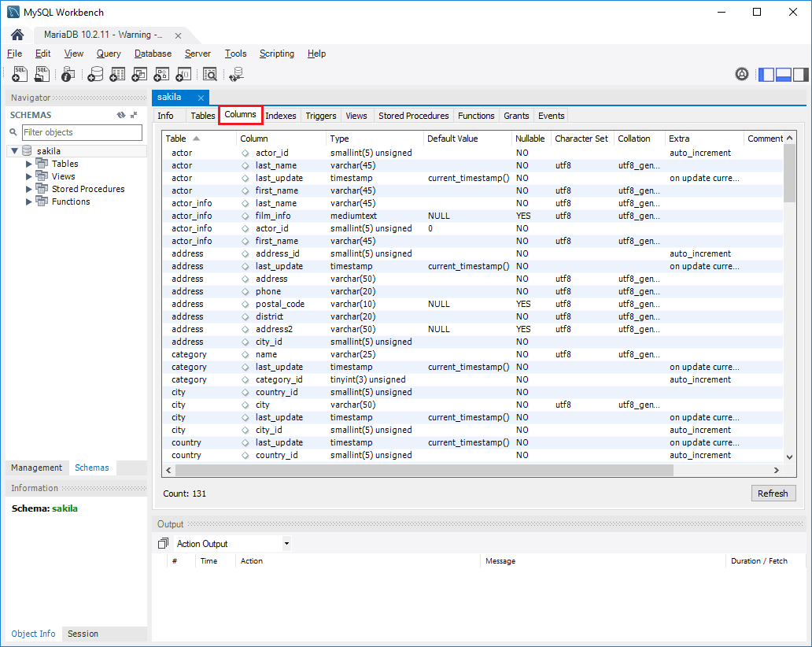812x647 pixels.
Task: Open an SQL script file
Action: (x=41, y=74)
